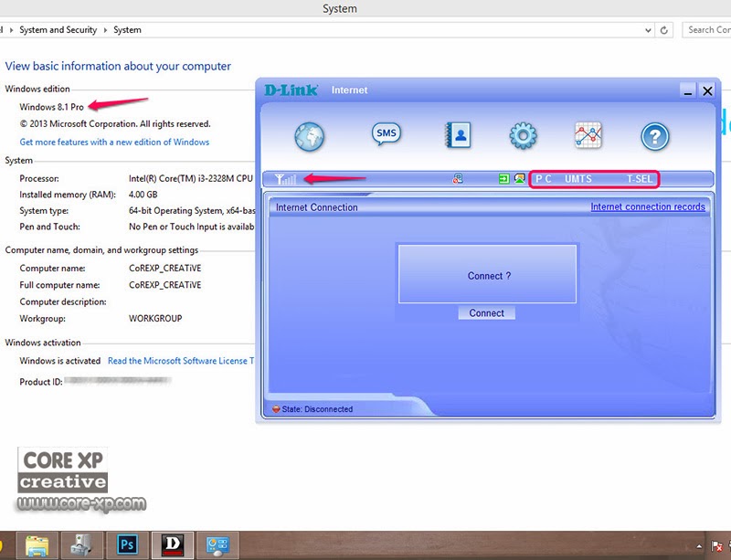
Task: Click Get more features with new edition link
Action: pos(114,142)
